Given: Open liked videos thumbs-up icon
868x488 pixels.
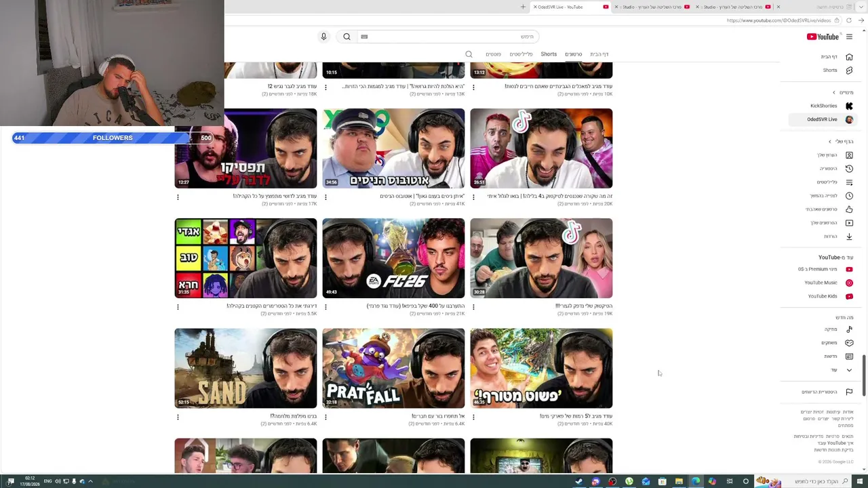Looking at the screenshot, I should [x=849, y=209].
